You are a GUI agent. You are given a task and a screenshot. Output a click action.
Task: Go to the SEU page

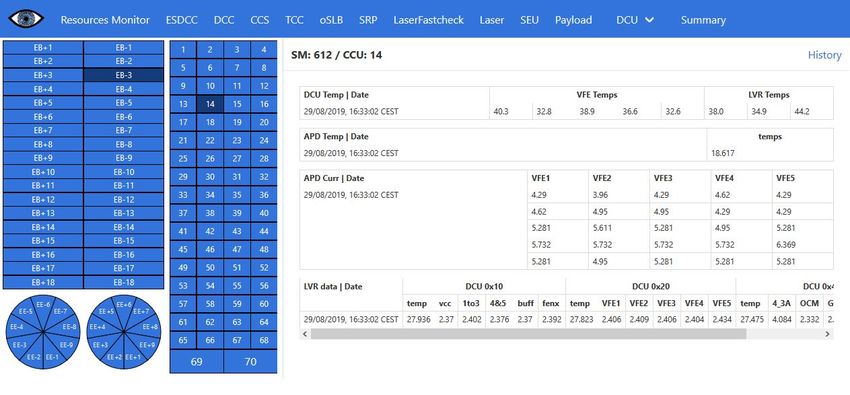click(529, 20)
